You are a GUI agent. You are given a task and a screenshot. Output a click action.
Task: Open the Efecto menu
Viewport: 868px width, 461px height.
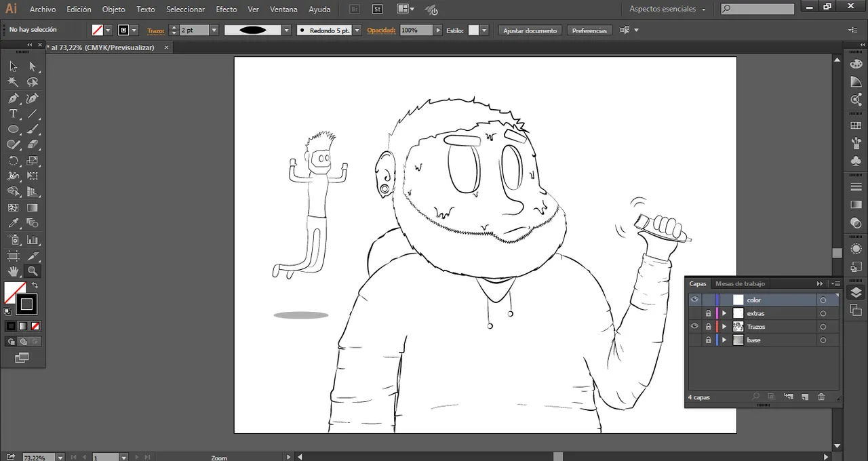[226, 9]
